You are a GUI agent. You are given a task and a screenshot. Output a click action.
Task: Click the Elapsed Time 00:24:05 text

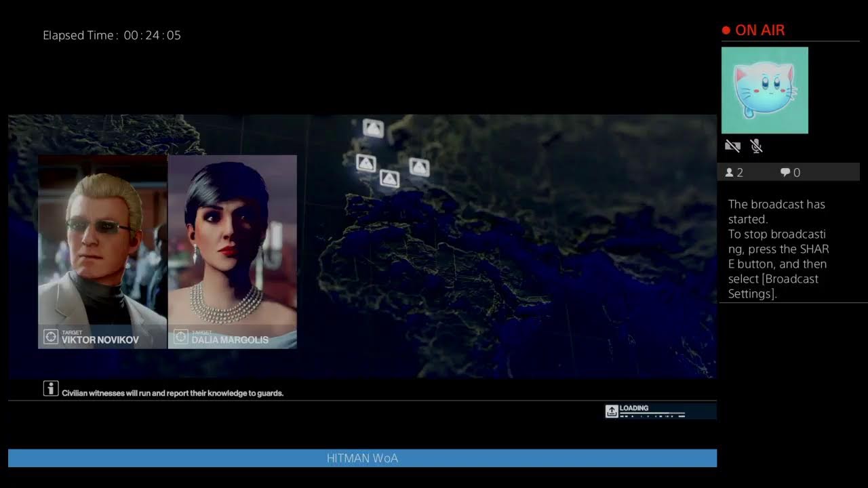[112, 35]
